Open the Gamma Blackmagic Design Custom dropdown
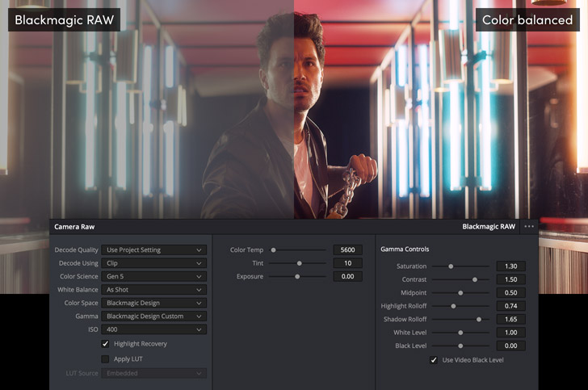Screen dimensions: 588x390 154,317
